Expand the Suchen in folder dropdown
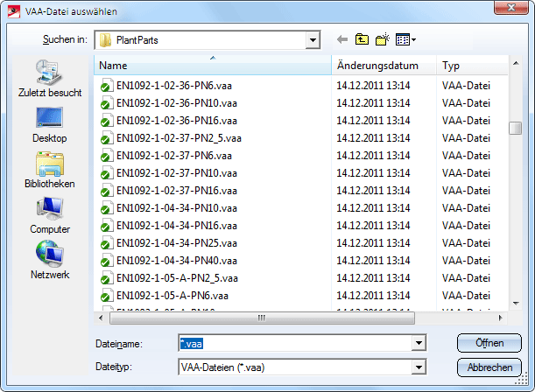Screen dimensions: 535x392 313,40
